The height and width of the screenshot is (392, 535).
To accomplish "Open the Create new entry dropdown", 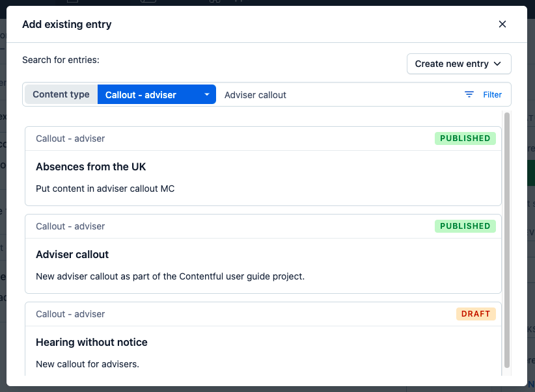I will (458, 64).
